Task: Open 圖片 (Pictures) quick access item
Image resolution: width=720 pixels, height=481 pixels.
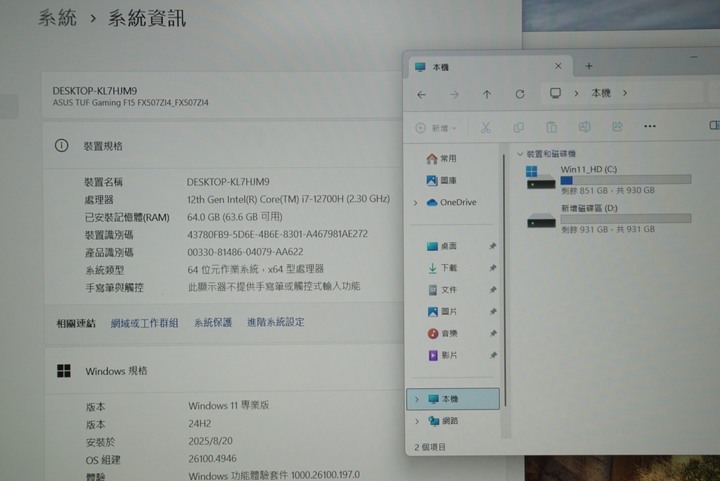Action: pos(441,312)
